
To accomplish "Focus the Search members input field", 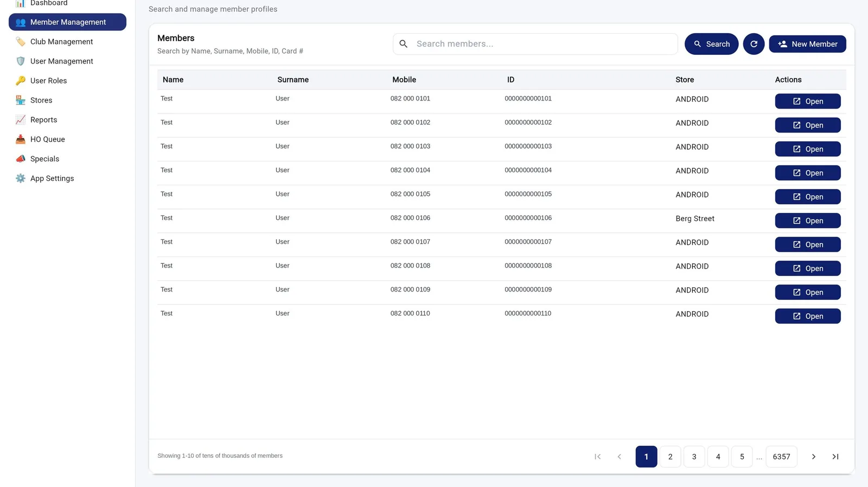I will pos(535,44).
